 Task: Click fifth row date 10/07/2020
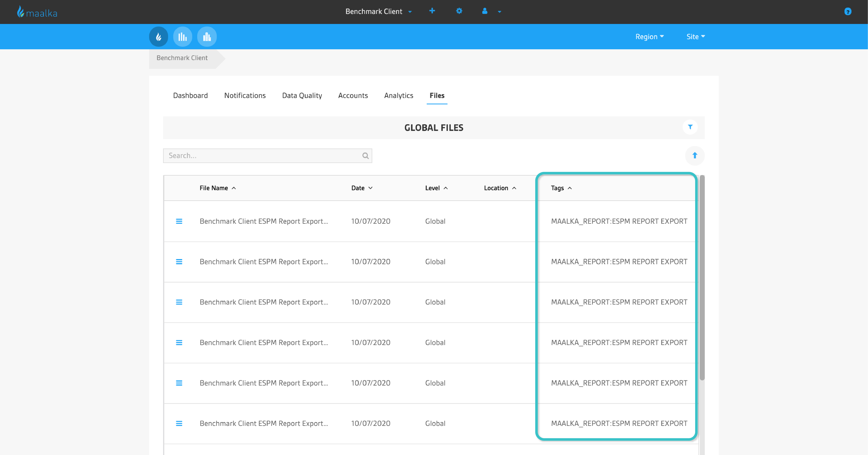371,383
